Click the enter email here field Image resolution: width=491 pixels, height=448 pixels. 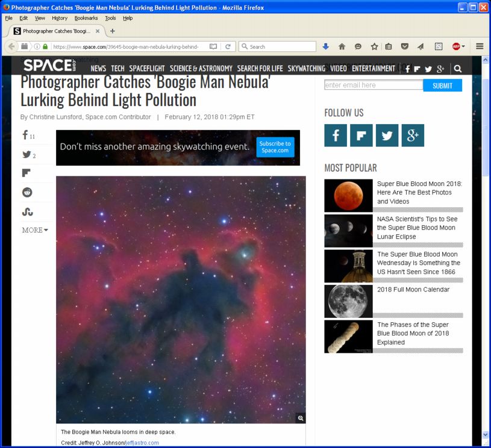[373, 86]
